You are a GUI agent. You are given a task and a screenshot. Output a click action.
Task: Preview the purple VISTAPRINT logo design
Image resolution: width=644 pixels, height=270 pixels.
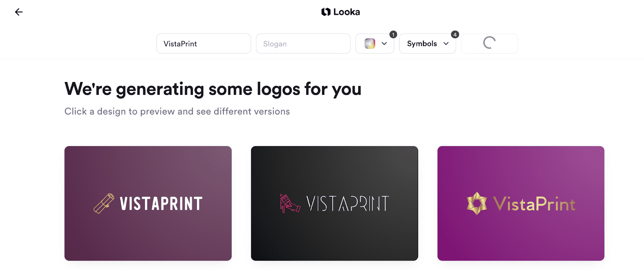(148, 203)
